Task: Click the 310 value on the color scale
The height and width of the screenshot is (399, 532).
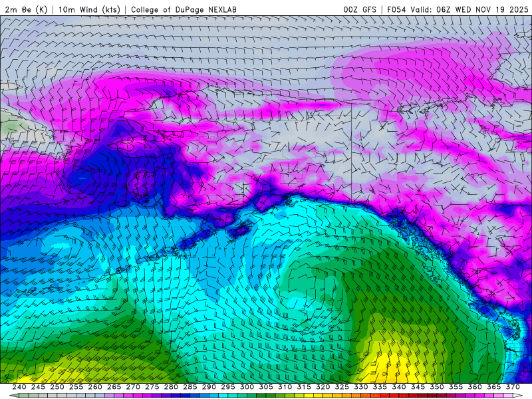Action: pyautogui.click(x=285, y=387)
